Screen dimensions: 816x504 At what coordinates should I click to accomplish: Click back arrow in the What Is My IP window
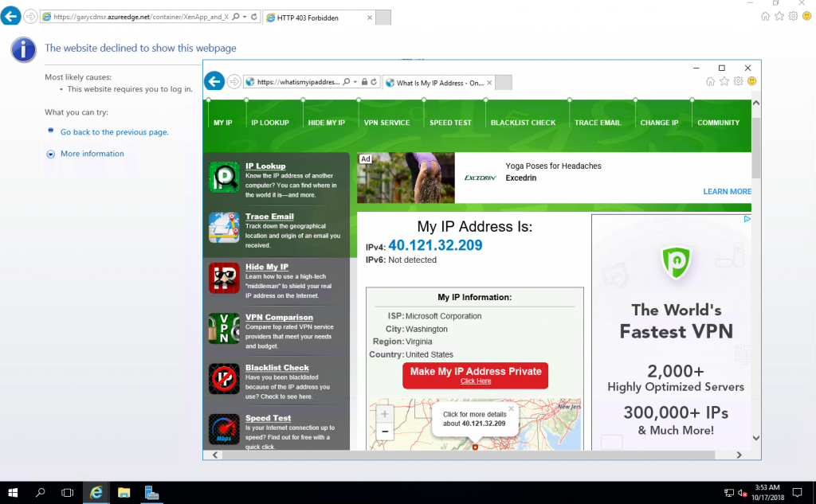click(x=214, y=81)
